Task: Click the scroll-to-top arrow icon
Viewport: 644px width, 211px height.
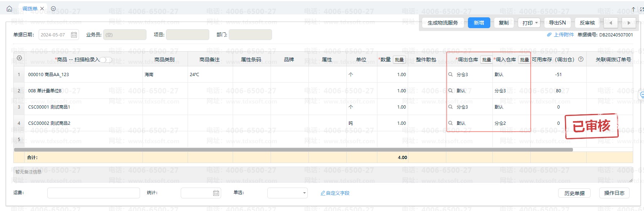Action: pyautogui.click(x=633, y=9)
